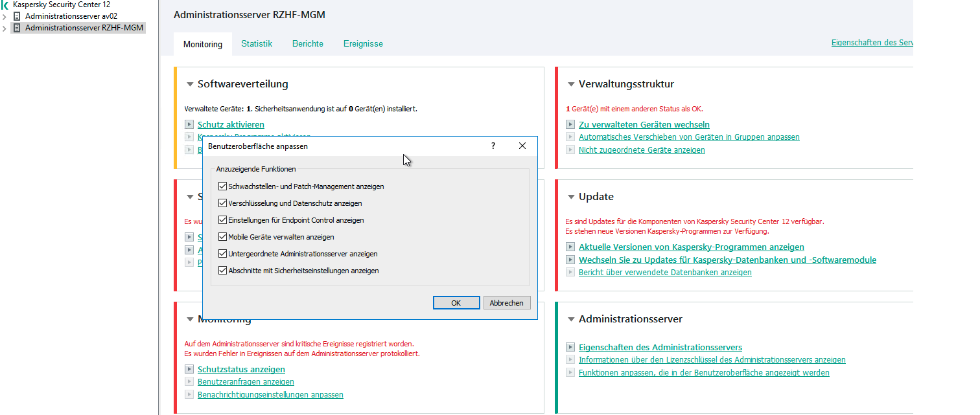The height and width of the screenshot is (415, 980).
Task: Uncheck Schwachstellen- und Patch-Management anzeigen
Action: [x=223, y=186]
